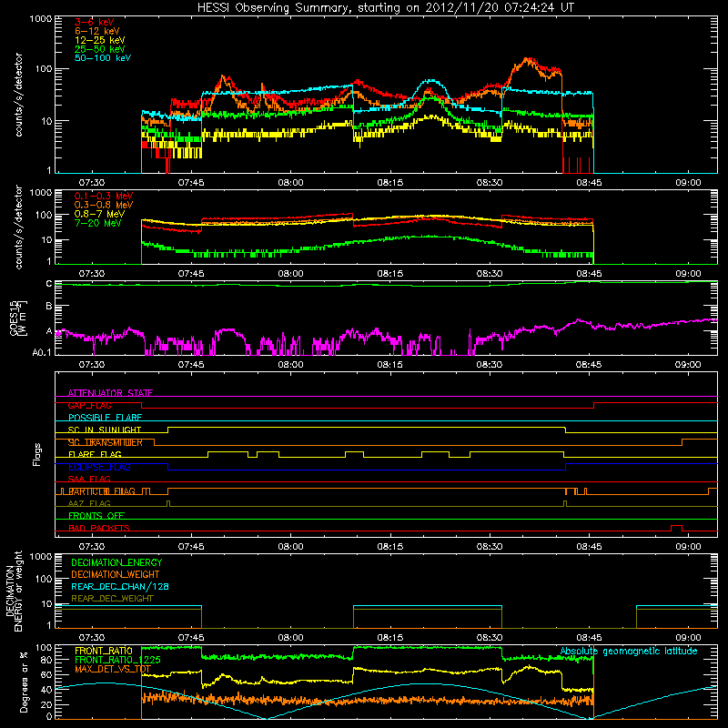Image resolution: width=728 pixels, height=728 pixels.
Task: Select the Degrees or % axis label
Action: click(x=24, y=682)
